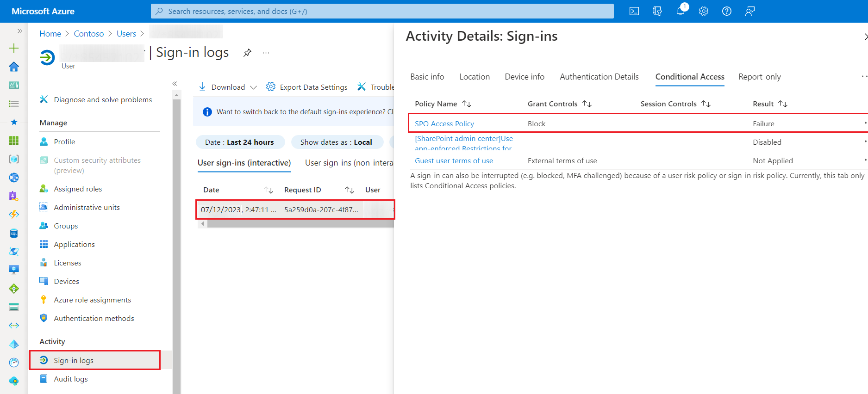Open the directories and subscriptions filter icon
Screen dimensions: 868x394
657,11
